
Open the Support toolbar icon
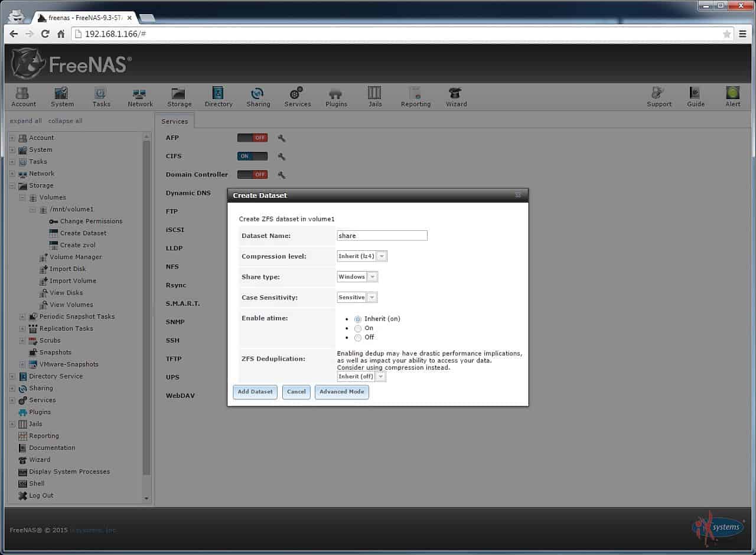point(659,97)
